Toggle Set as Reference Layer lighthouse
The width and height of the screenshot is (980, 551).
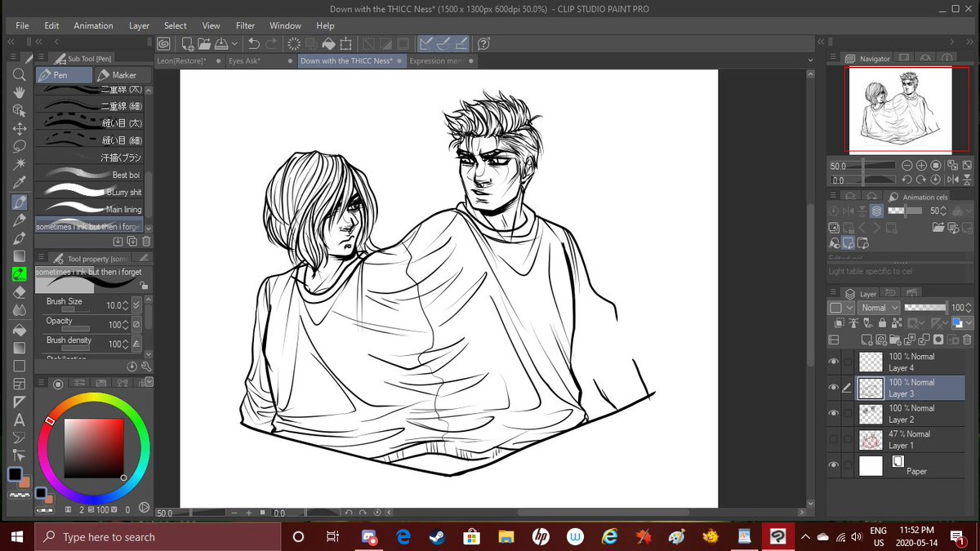click(x=853, y=324)
